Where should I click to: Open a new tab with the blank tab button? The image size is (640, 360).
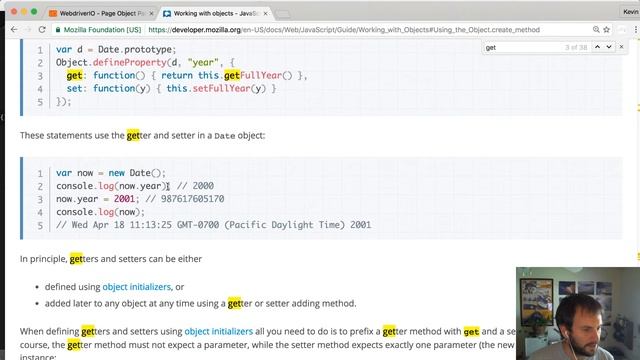(283, 14)
